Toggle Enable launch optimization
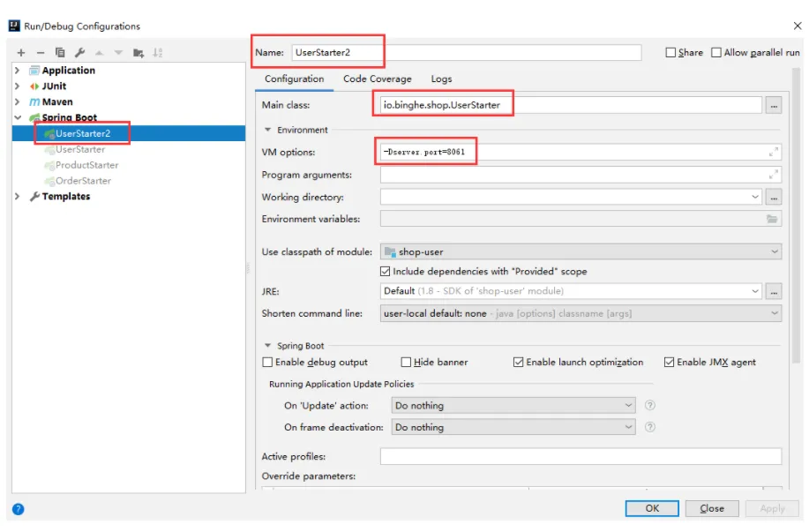809x532 pixels. pyautogui.click(x=519, y=363)
